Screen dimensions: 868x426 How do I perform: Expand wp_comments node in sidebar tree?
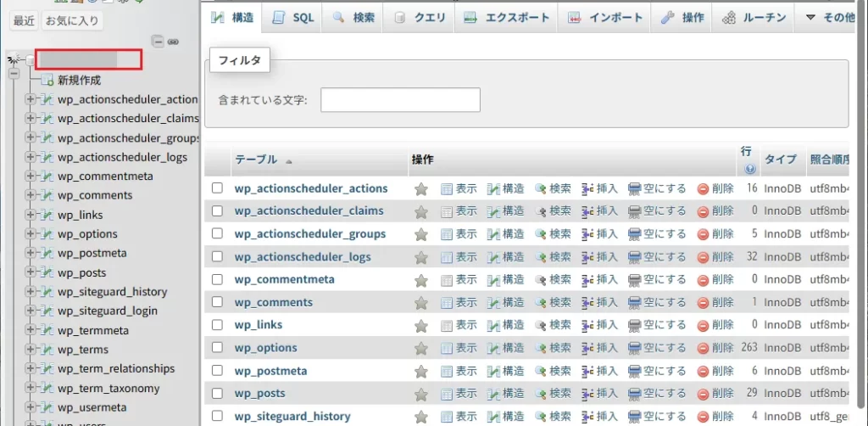pos(31,195)
